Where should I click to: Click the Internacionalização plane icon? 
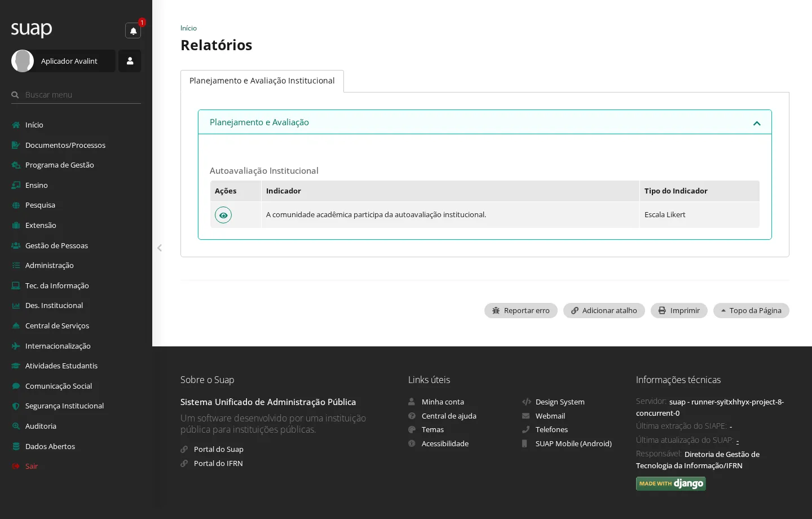[16, 346]
